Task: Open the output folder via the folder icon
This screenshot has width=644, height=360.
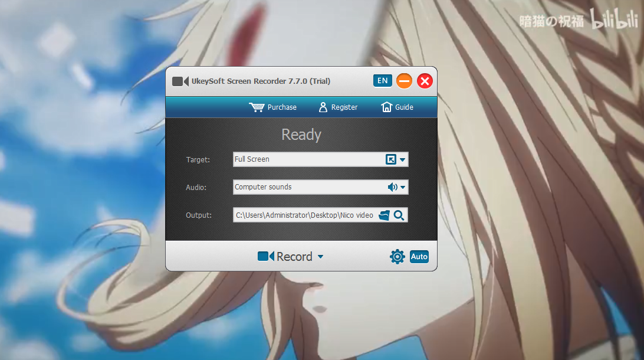Action: coord(385,215)
